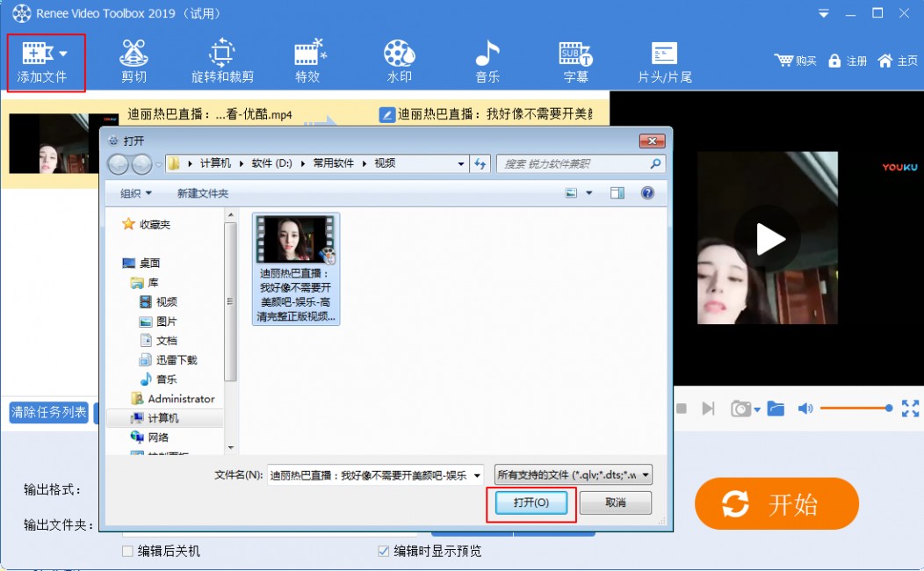Play the video in the preview panel

pos(768,239)
